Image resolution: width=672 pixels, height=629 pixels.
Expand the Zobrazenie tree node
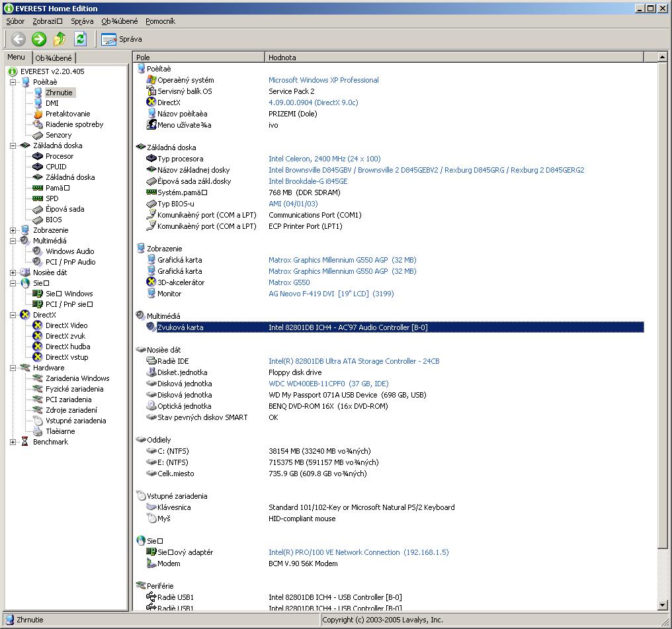click(13, 230)
